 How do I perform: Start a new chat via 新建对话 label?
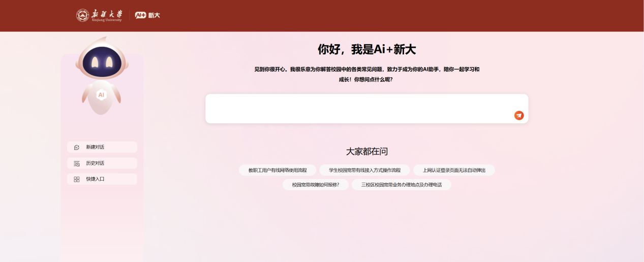pyautogui.click(x=95, y=147)
